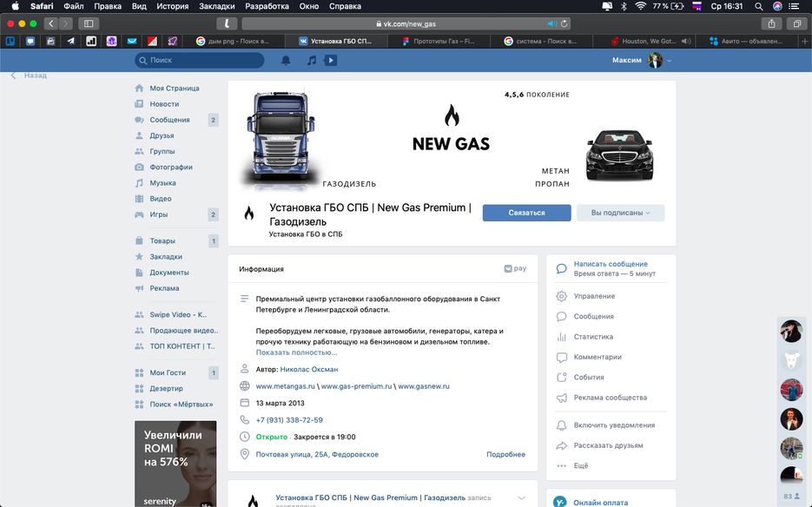812x507 pixels.
Task: Open the bar chart pinned tab
Action: pyautogui.click(x=91, y=41)
